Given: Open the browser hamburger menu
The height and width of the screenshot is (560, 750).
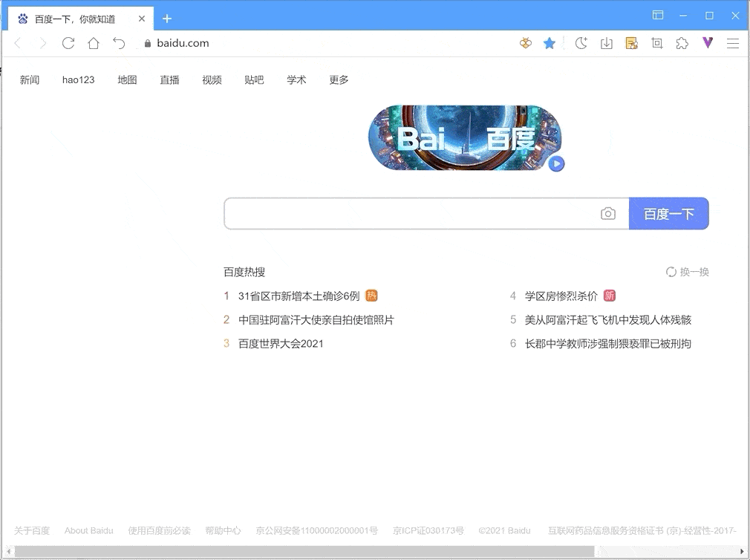Looking at the screenshot, I should tap(733, 44).
